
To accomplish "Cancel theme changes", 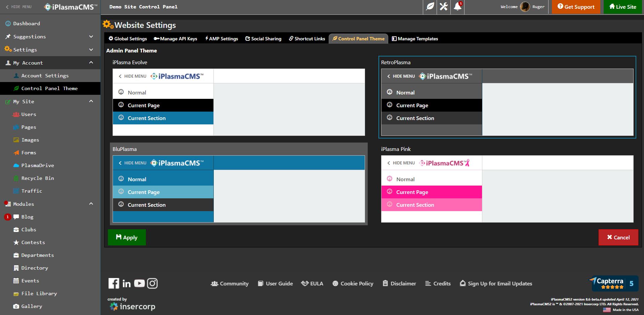I will pyautogui.click(x=618, y=237).
